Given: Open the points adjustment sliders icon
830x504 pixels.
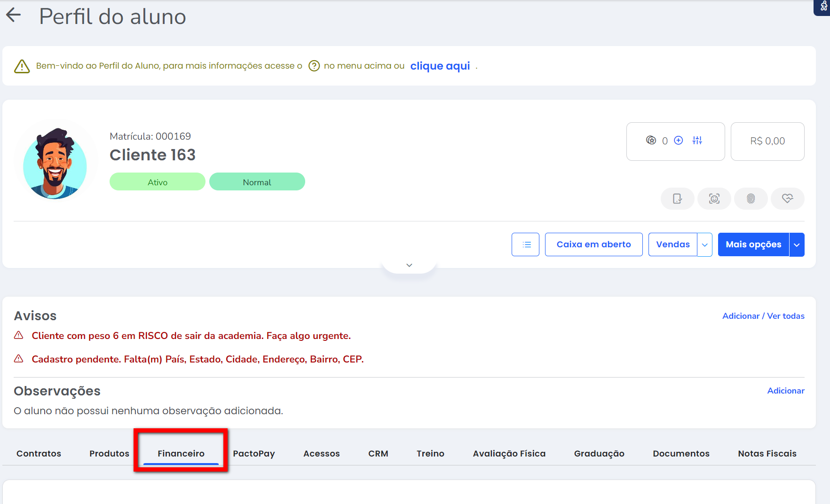Looking at the screenshot, I should click(697, 141).
